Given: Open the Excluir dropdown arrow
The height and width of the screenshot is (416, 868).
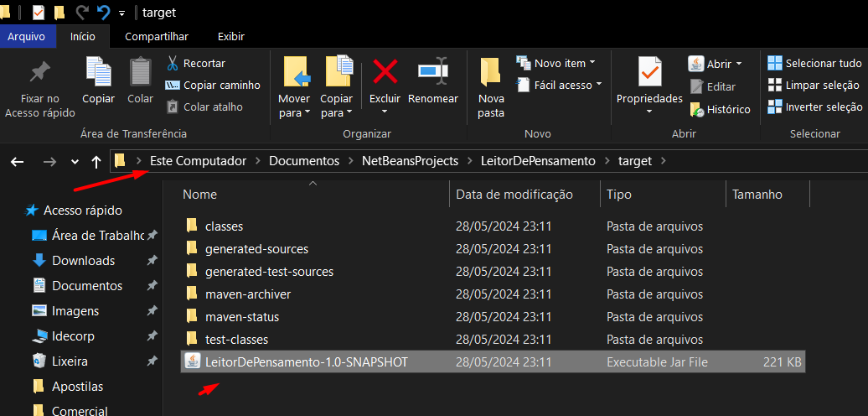Looking at the screenshot, I should pyautogui.click(x=385, y=112).
